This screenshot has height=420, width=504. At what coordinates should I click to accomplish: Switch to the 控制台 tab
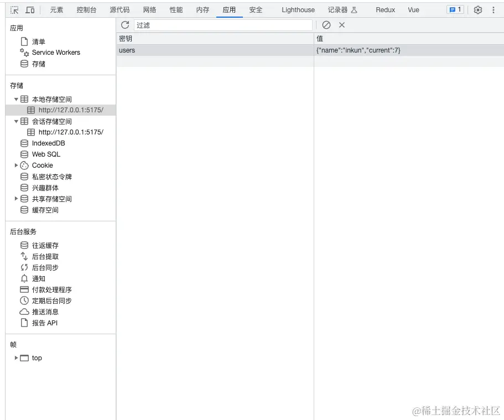(86, 10)
